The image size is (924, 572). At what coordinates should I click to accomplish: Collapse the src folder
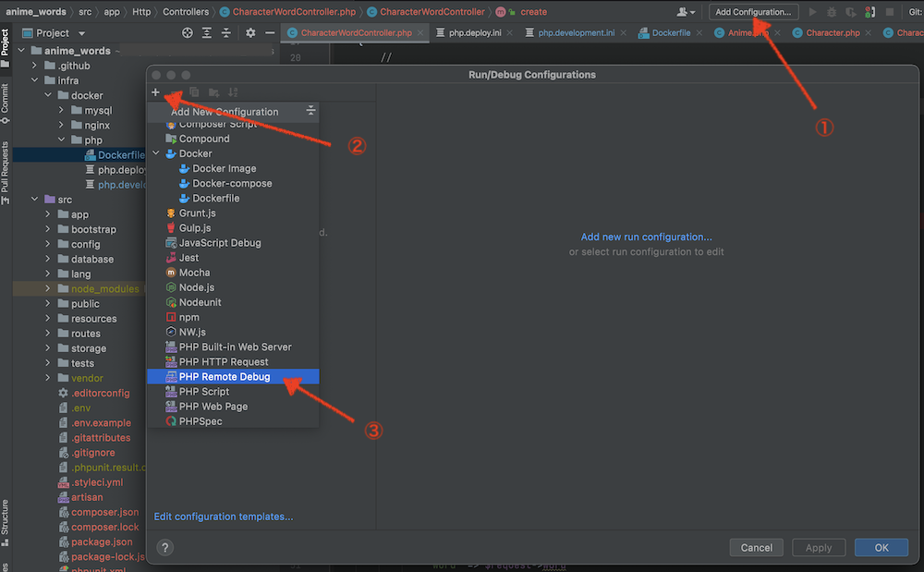click(34, 199)
